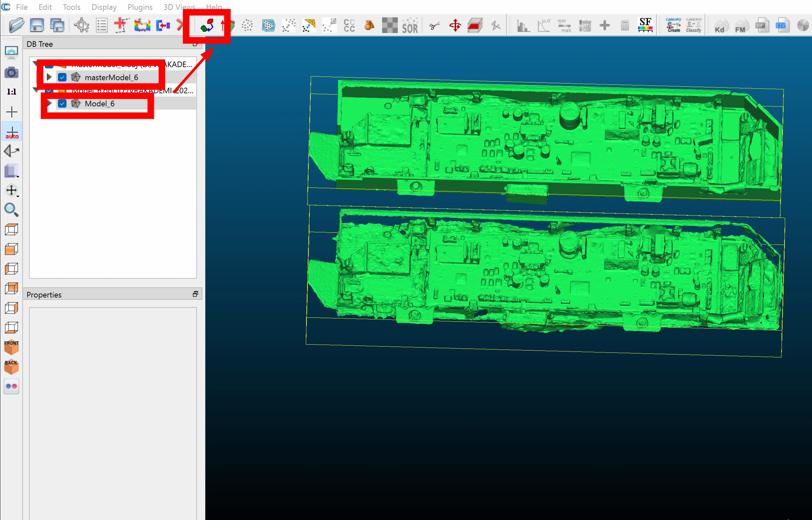Expand the masterModel_6 tree node
812x520 pixels.
point(49,77)
